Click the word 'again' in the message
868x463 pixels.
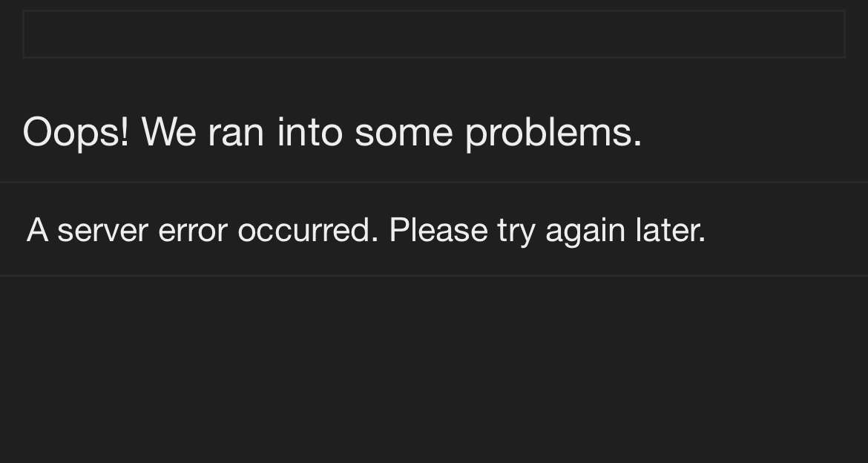[585, 231]
